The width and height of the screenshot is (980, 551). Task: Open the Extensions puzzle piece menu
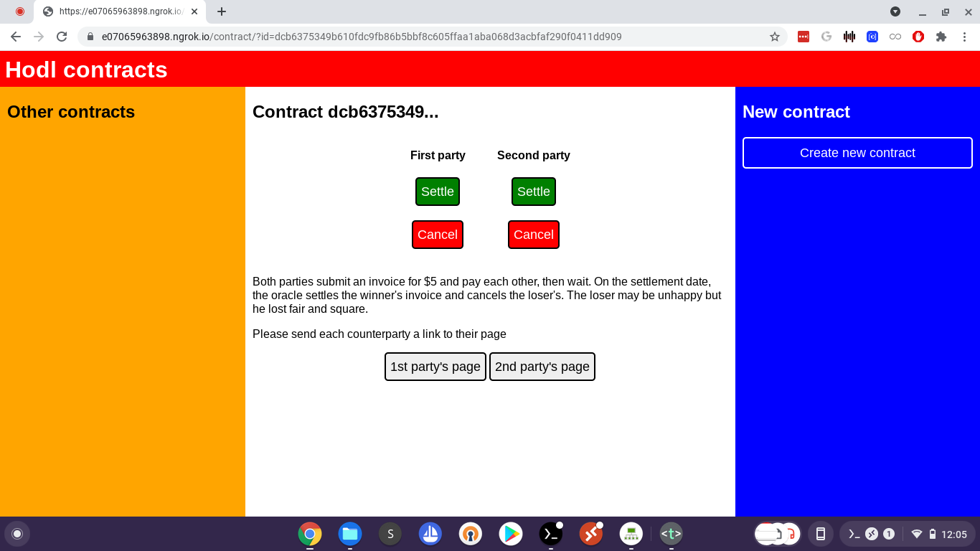(941, 37)
